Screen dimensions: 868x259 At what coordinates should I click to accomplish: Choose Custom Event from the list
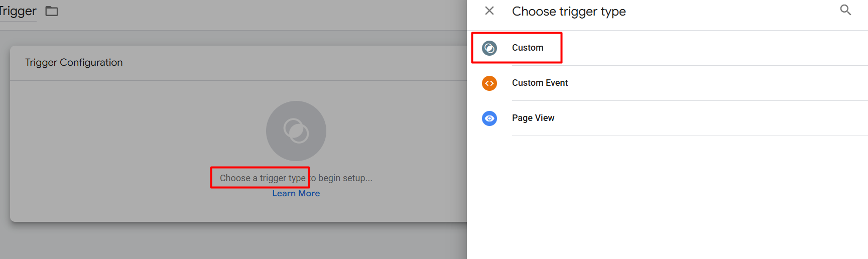[x=540, y=83]
